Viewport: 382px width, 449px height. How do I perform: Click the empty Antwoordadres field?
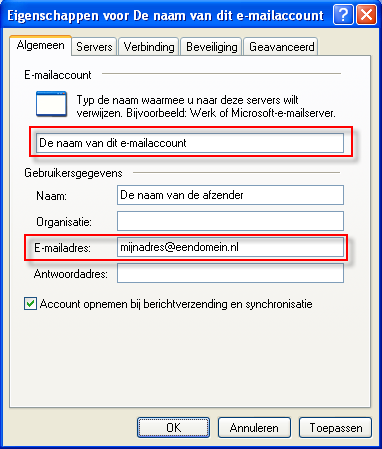click(230, 273)
